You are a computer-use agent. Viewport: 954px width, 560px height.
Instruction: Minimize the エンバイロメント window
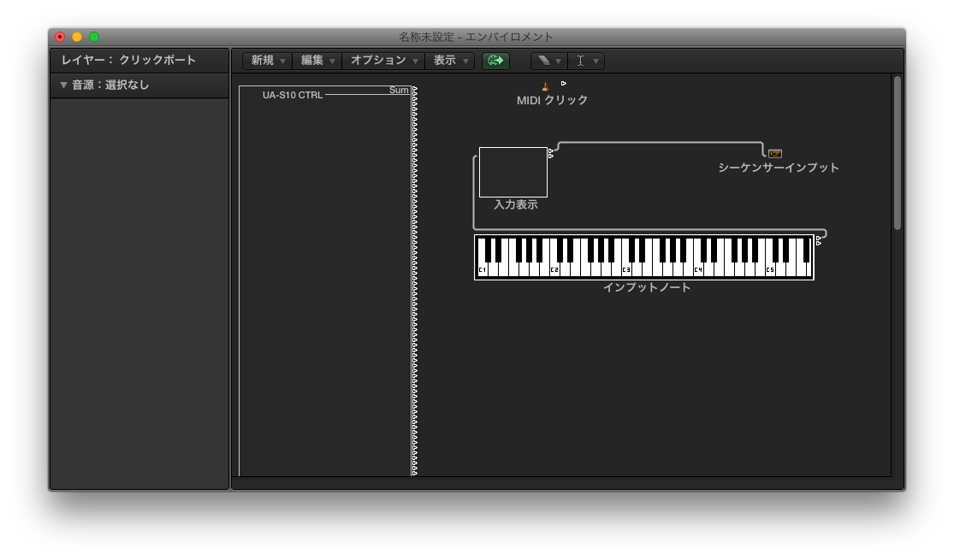click(77, 37)
